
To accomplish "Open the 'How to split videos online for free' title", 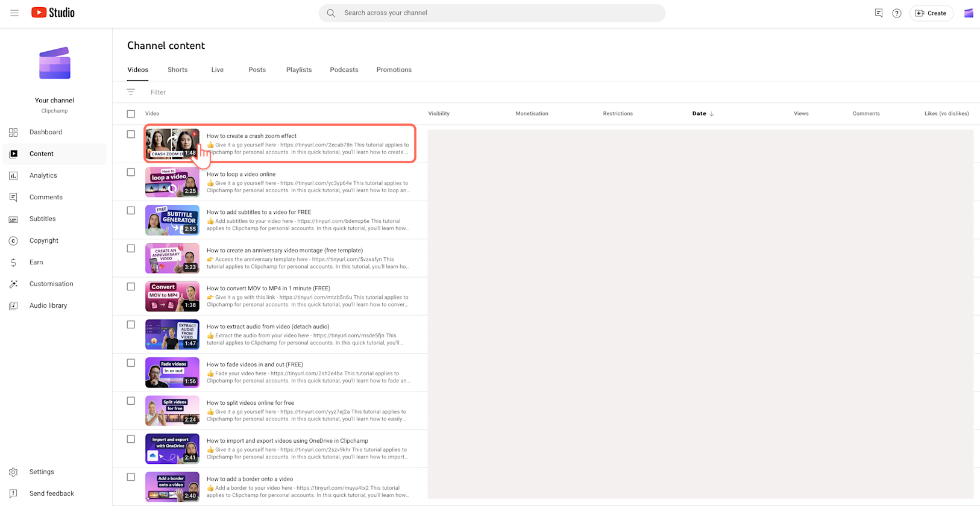I will pyautogui.click(x=250, y=402).
